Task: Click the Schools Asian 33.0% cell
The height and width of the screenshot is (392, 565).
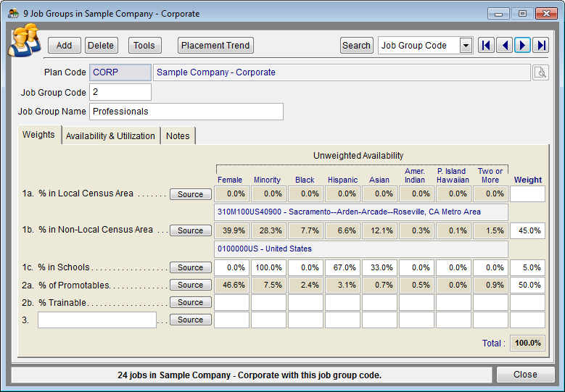Action: [x=379, y=267]
